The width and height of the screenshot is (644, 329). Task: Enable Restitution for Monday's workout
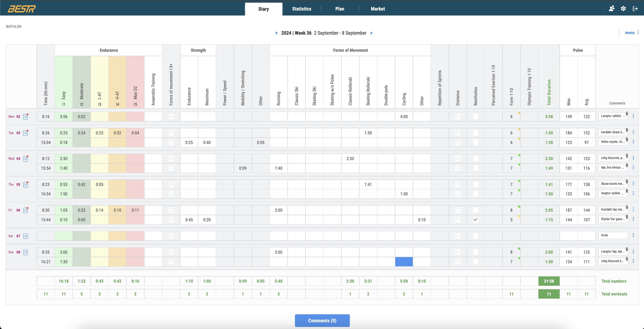(476, 116)
